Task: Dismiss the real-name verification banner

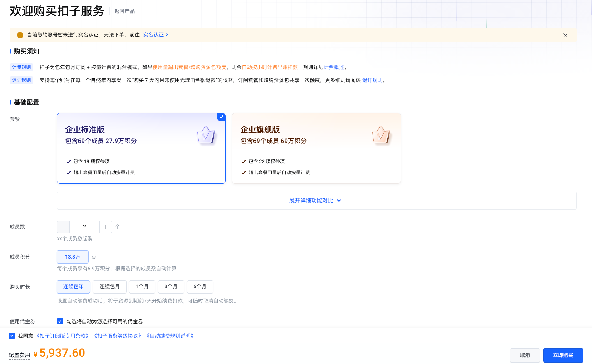Action: (x=565, y=35)
